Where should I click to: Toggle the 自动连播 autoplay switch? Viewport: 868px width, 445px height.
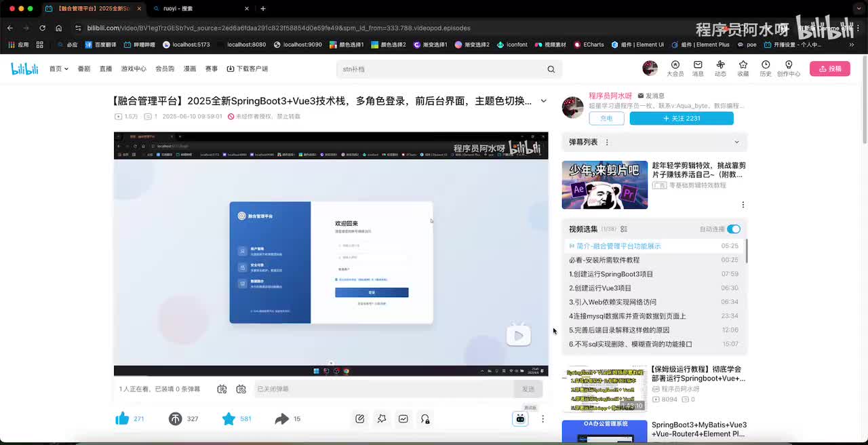pos(734,229)
